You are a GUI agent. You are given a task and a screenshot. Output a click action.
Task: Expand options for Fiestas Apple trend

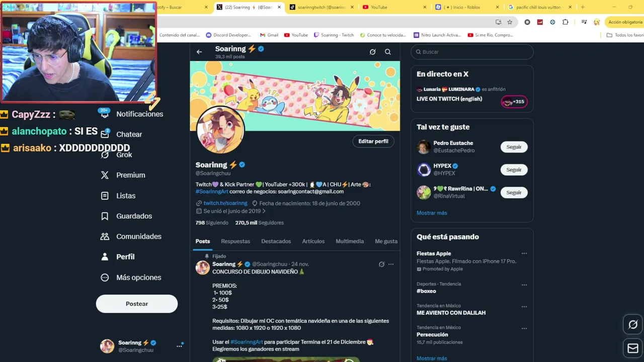[524, 253]
